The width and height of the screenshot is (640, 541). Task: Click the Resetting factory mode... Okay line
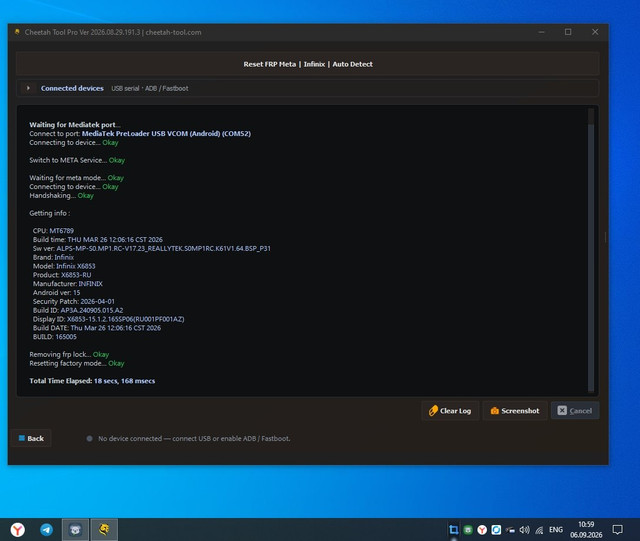(77, 363)
